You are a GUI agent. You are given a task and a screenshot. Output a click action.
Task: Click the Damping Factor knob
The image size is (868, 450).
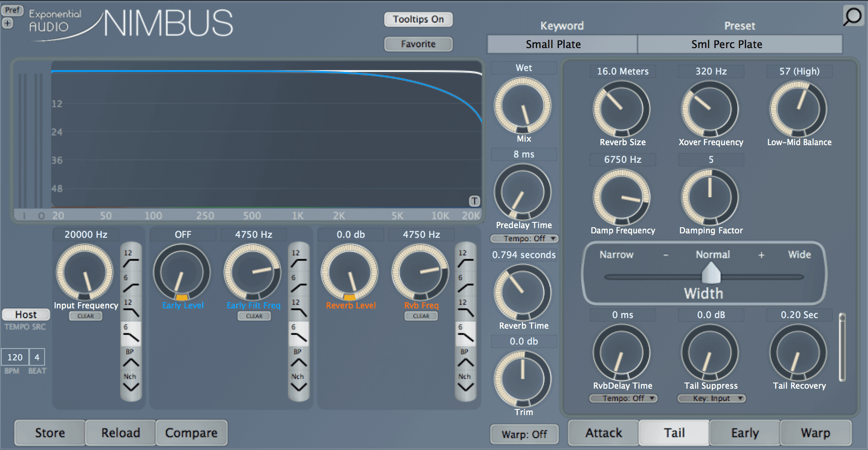pyautogui.click(x=710, y=197)
